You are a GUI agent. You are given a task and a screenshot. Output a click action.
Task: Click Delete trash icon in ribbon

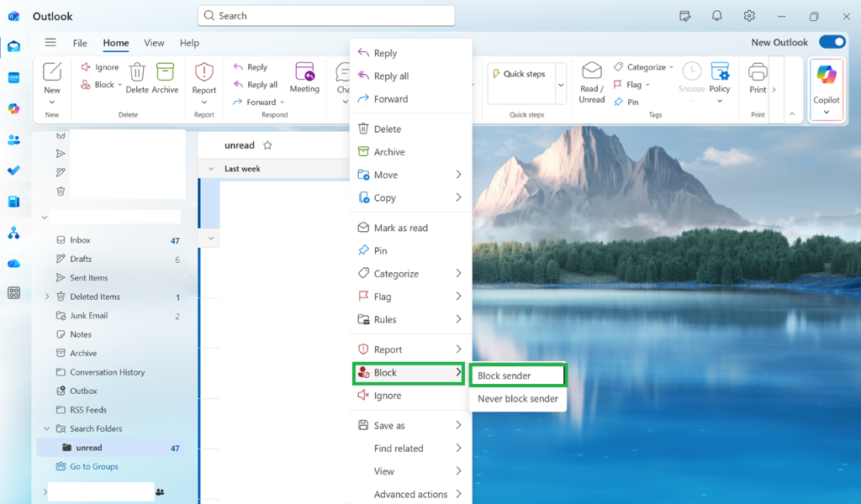pos(137,78)
